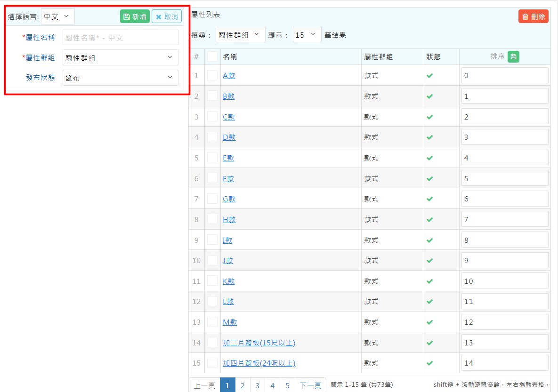Toggle the status checkmark for H款
The height and width of the screenshot is (392, 558).
pyautogui.click(x=429, y=220)
